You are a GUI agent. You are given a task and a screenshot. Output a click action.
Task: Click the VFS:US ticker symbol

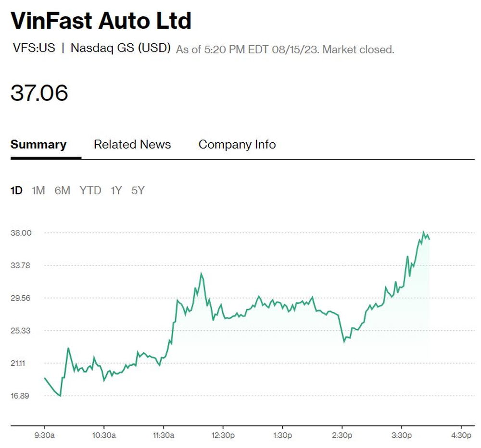(x=34, y=48)
